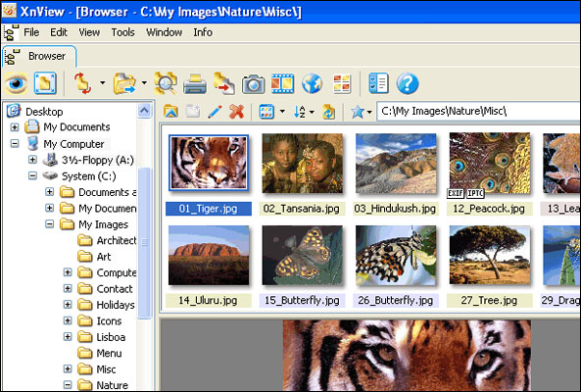
Task: Collapse the My Images folder node
Action: point(49,223)
